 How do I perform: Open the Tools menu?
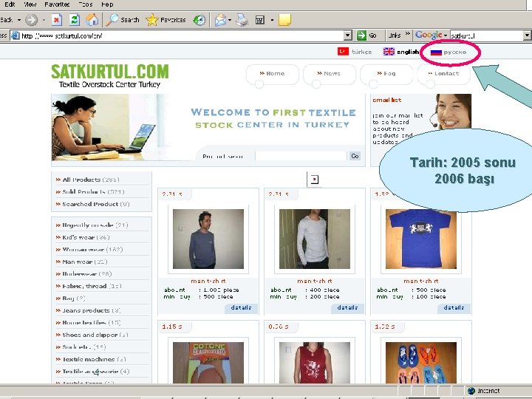tap(86, 4)
